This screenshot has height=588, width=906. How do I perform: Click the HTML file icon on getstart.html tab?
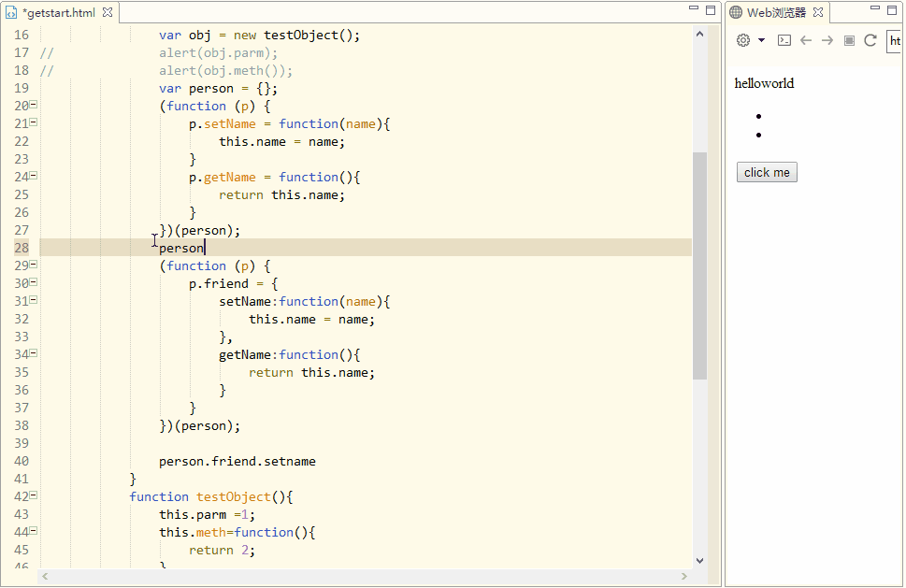9,13
